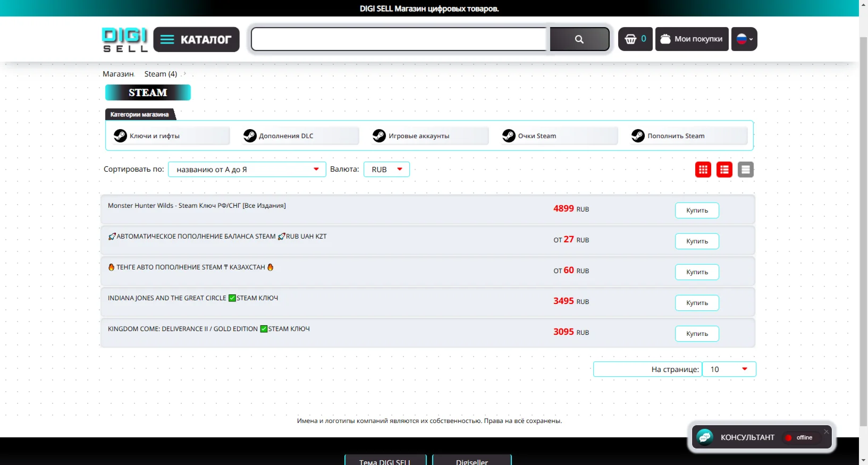Expand the language flag dropdown
Screen dimensions: 868x465
744,39
